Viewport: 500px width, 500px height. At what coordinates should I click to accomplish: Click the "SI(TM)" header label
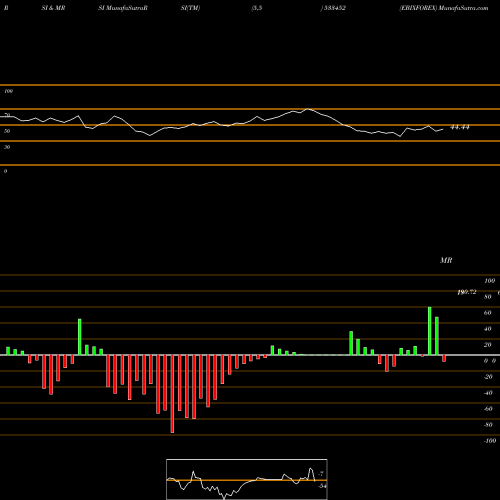tap(190, 8)
